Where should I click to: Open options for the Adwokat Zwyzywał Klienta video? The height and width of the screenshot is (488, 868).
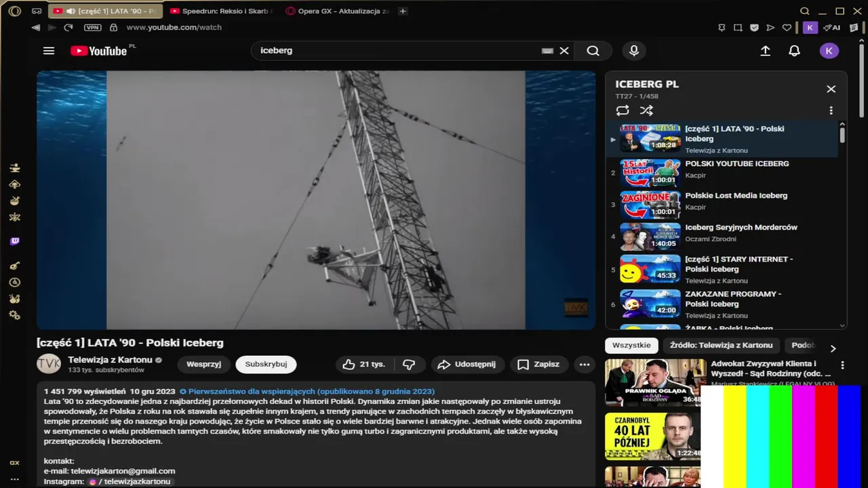[843, 365]
